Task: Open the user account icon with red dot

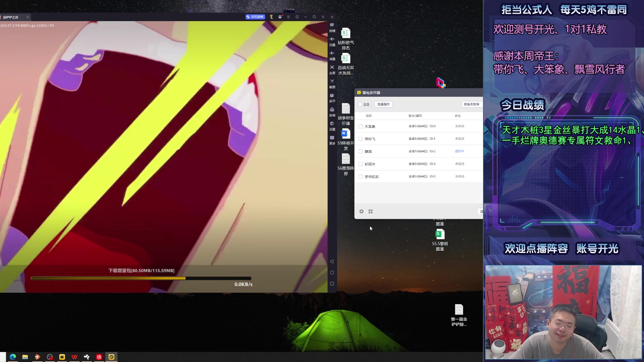Action: pyautogui.click(x=280, y=17)
